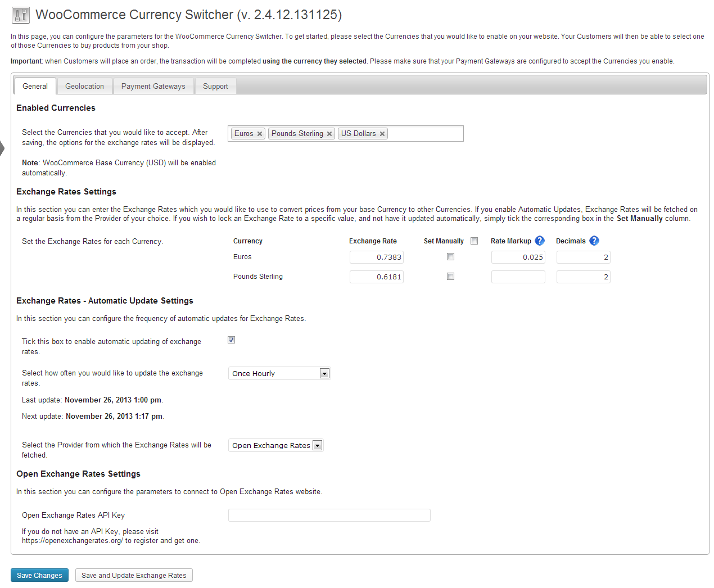Image resolution: width=714 pixels, height=588 pixels.
Task: Click the Next update date text
Action: (x=114, y=417)
